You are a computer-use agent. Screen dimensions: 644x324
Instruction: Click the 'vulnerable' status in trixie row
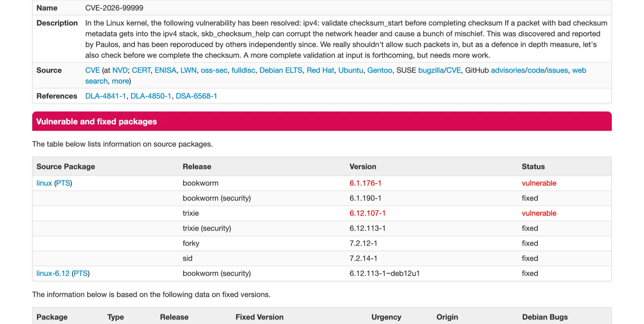pos(539,213)
